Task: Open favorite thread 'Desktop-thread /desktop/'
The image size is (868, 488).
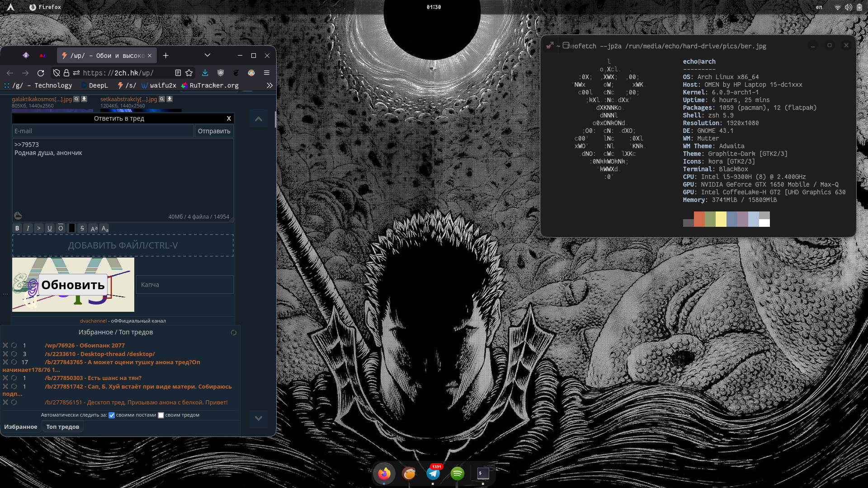Action: 99,354
